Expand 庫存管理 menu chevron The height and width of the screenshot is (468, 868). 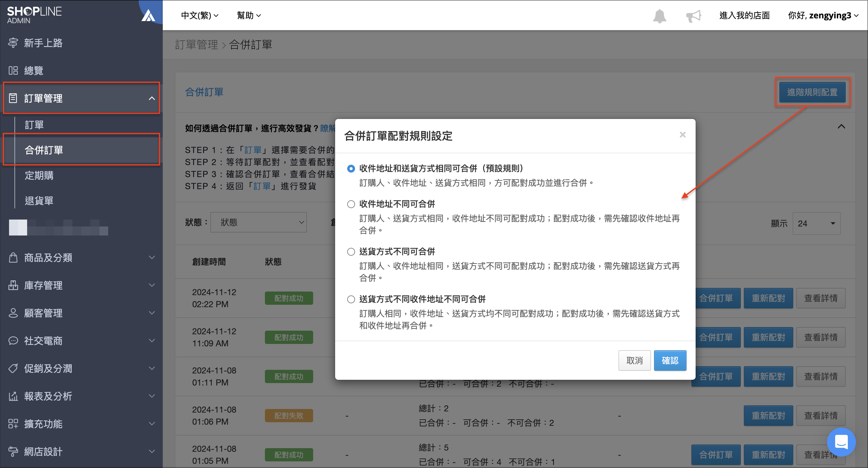(x=152, y=285)
